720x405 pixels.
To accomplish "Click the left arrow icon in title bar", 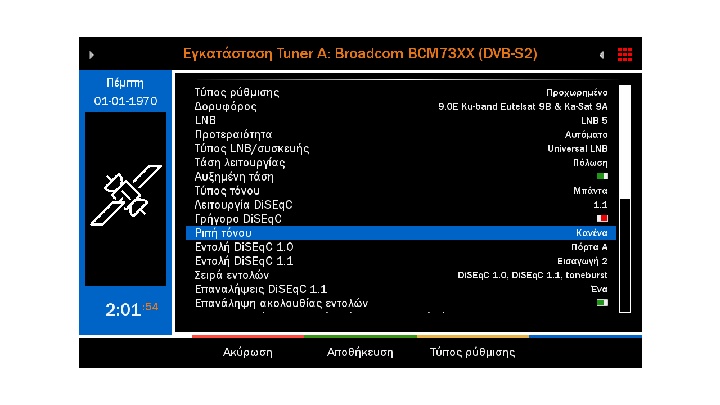I will [602, 55].
